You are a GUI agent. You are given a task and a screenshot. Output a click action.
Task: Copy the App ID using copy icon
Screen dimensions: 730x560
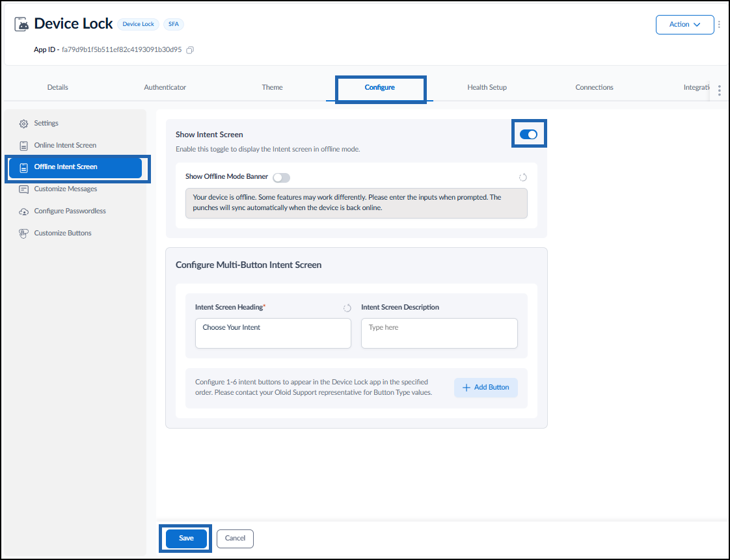190,50
